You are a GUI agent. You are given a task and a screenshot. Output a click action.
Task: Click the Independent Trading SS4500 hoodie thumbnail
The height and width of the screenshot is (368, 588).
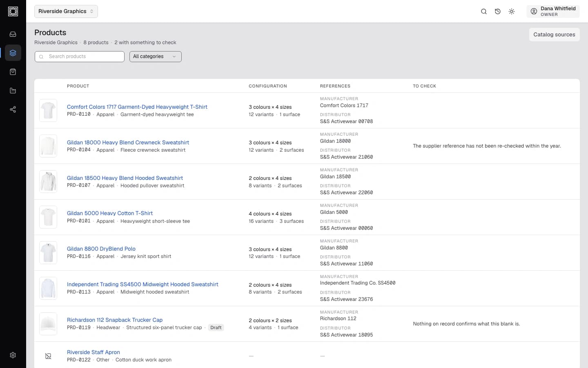coord(48,288)
